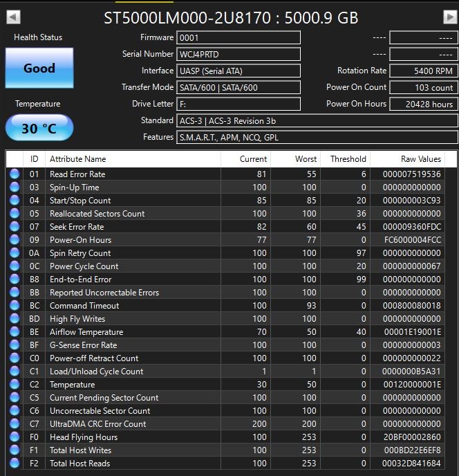Viewport: 459px width, 476px height.
Task: Click the status orb beside Total Host Reads
Action: tap(15, 464)
